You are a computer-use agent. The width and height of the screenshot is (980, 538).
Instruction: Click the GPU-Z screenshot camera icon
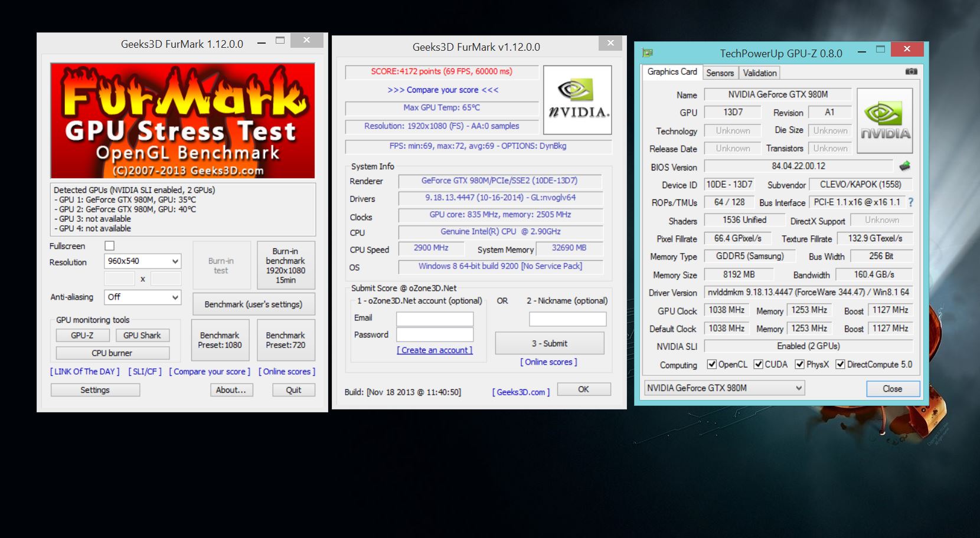tap(911, 71)
